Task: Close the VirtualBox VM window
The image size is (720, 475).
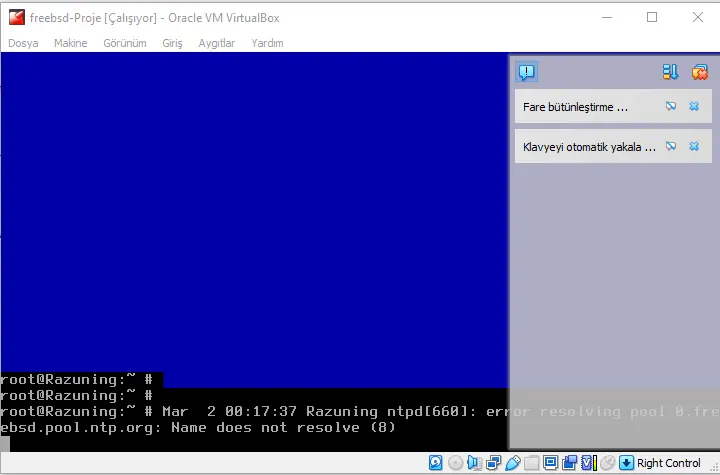Action: 698,17
